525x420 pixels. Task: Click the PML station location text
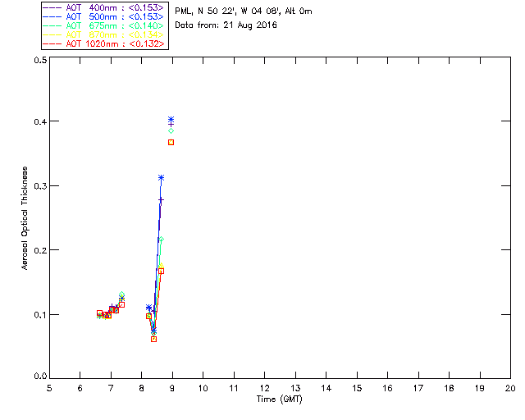[x=244, y=11]
